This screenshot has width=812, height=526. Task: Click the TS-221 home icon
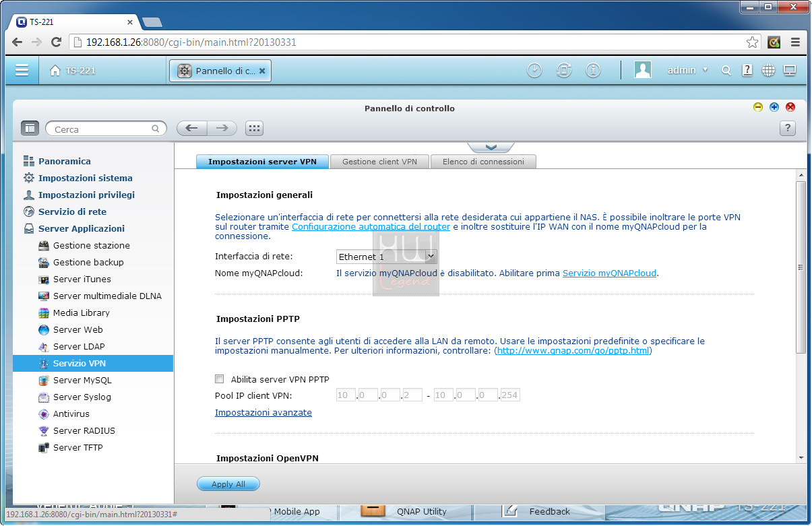[56, 71]
